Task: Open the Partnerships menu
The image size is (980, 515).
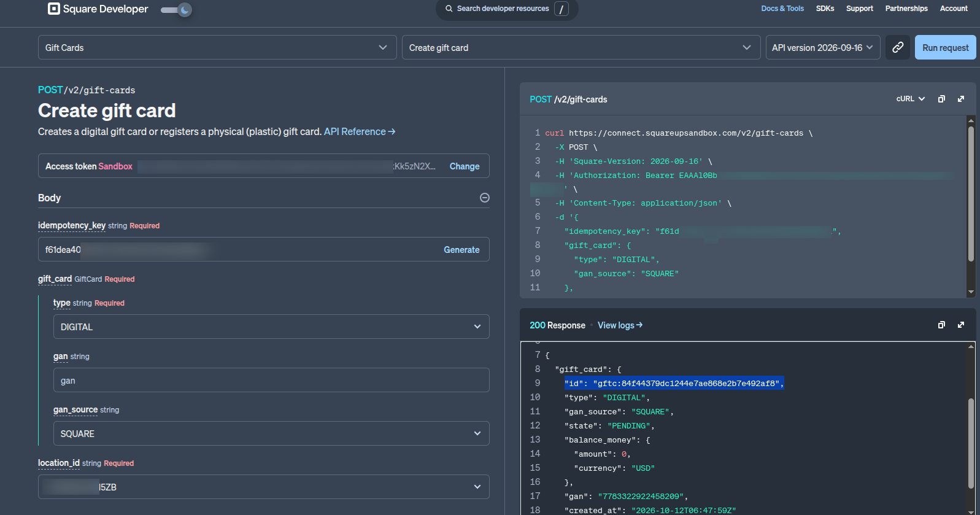Action: point(906,9)
